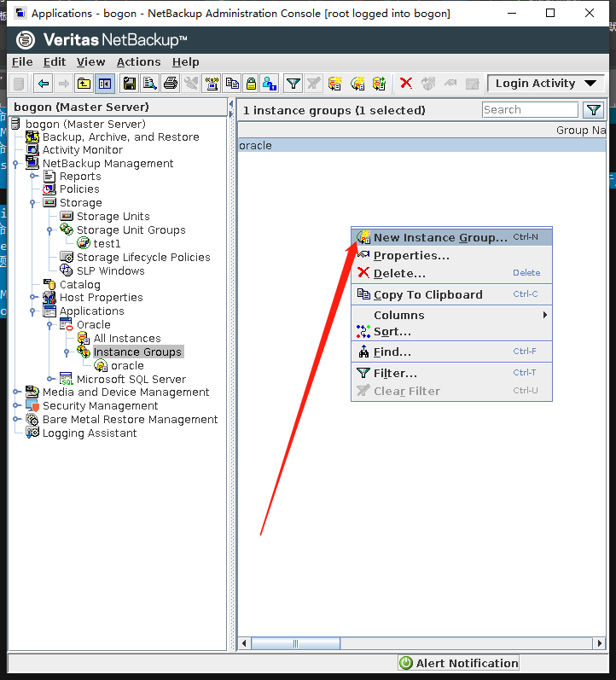Select the oracle row in the table
The height and width of the screenshot is (680, 616).
pyautogui.click(x=421, y=145)
